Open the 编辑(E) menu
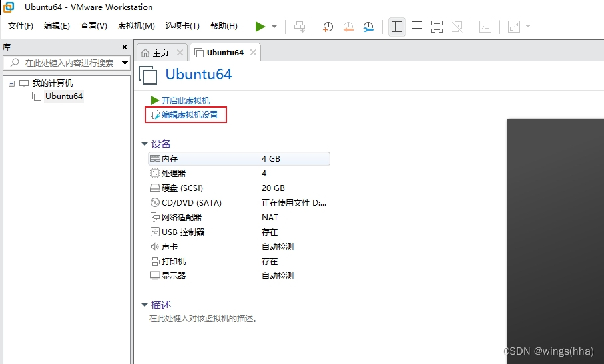This screenshot has width=604, height=364. pyautogui.click(x=57, y=26)
